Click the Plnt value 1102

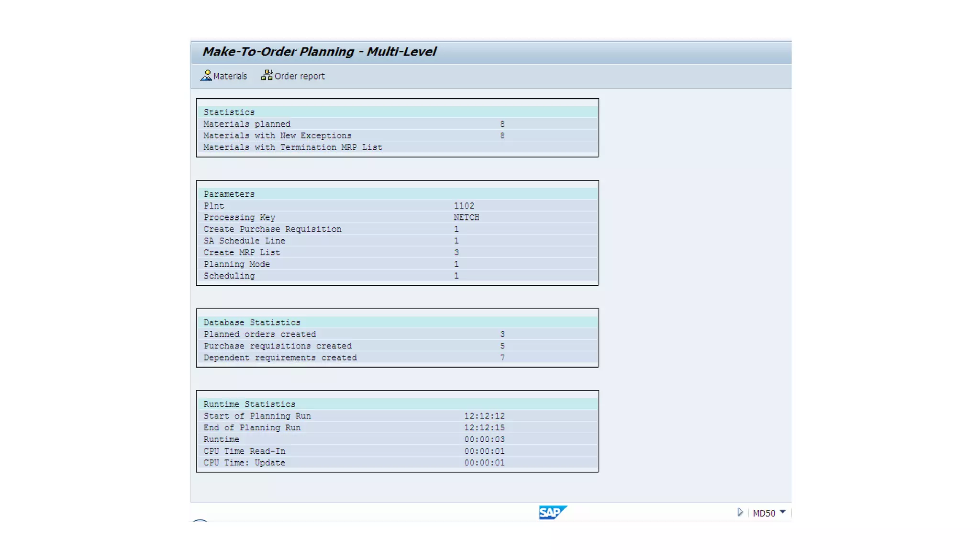pyautogui.click(x=464, y=206)
